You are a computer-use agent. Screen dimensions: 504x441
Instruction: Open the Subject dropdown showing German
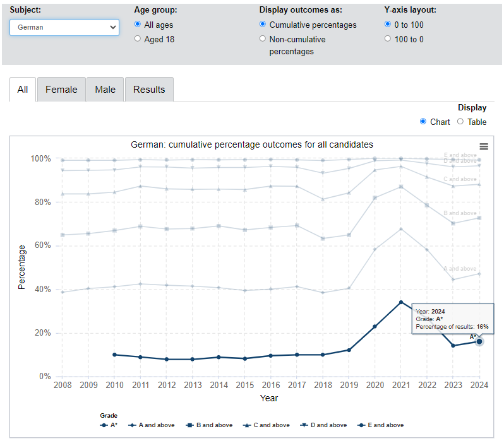pyautogui.click(x=64, y=27)
